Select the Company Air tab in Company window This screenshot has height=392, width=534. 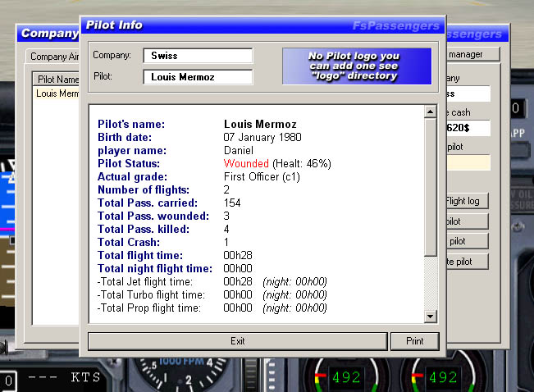tap(53, 57)
